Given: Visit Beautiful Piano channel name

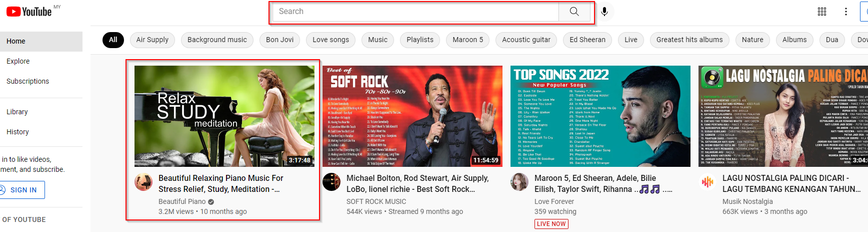Looking at the screenshot, I should click(182, 201).
